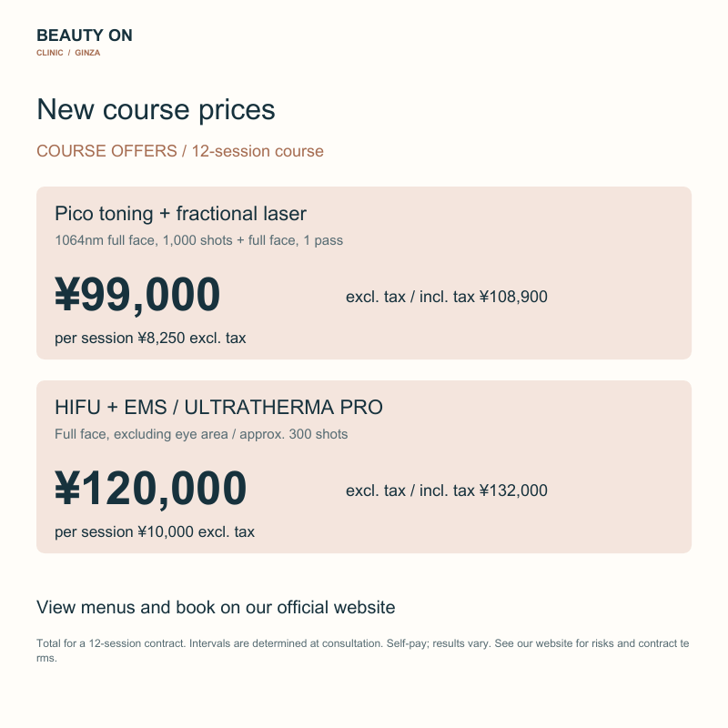Image resolution: width=728 pixels, height=728 pixels.
Task: Click the incl. tax ¥108,900 text
Action: (x=483, y=297)
